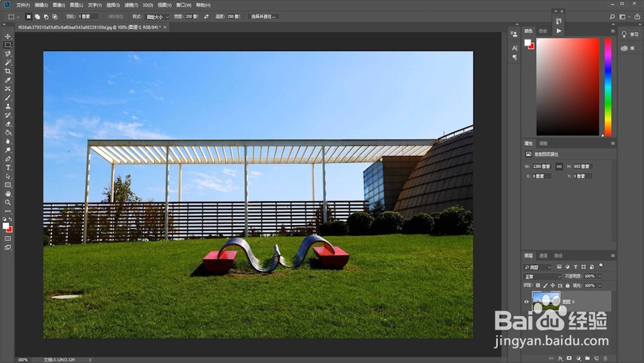
Task: Select the Eraser tool
Action: 8,124
